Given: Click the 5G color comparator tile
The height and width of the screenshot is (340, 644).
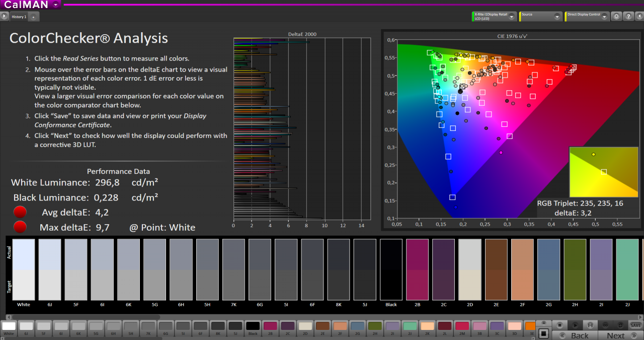Looking at the screenshot, I should click(x=154, y=269).
